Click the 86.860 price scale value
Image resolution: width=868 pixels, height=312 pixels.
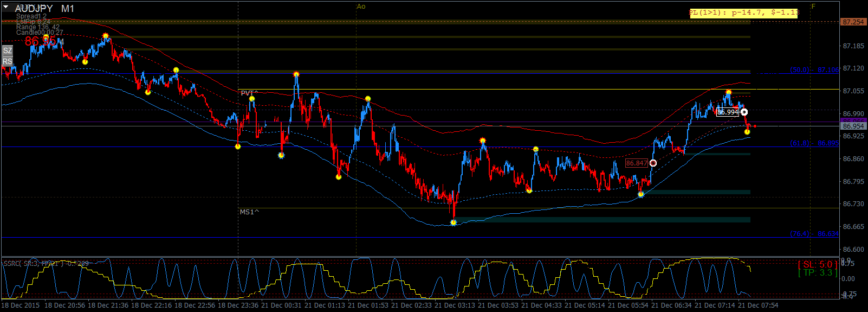[x=853, y=159]
